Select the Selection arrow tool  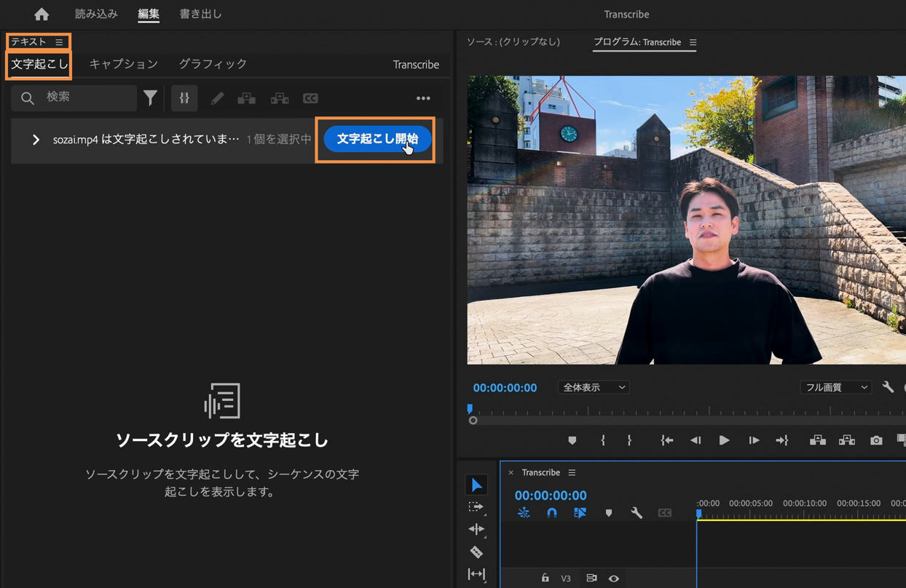pyautogui.click(x=476, y=485)
